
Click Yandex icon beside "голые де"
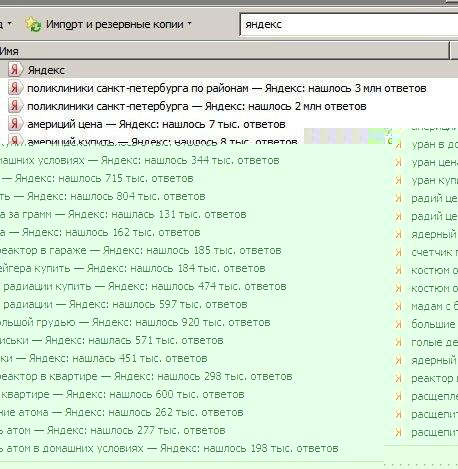coord(399,342)
